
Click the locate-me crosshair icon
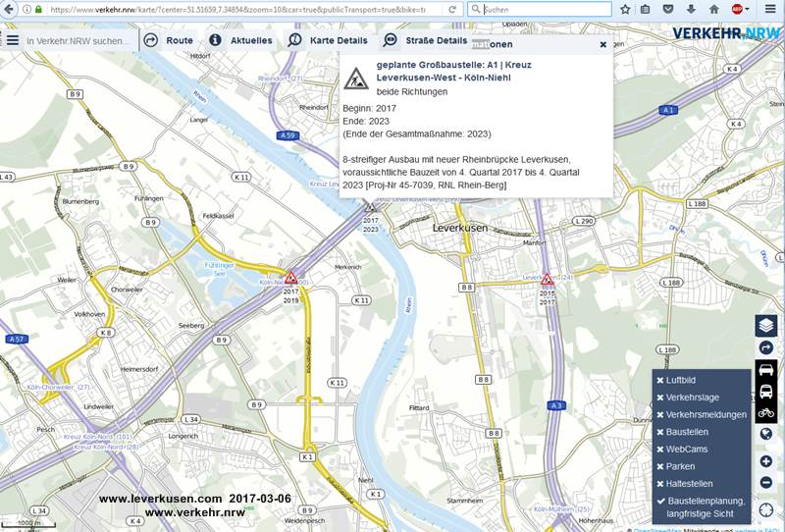point(766,510)
